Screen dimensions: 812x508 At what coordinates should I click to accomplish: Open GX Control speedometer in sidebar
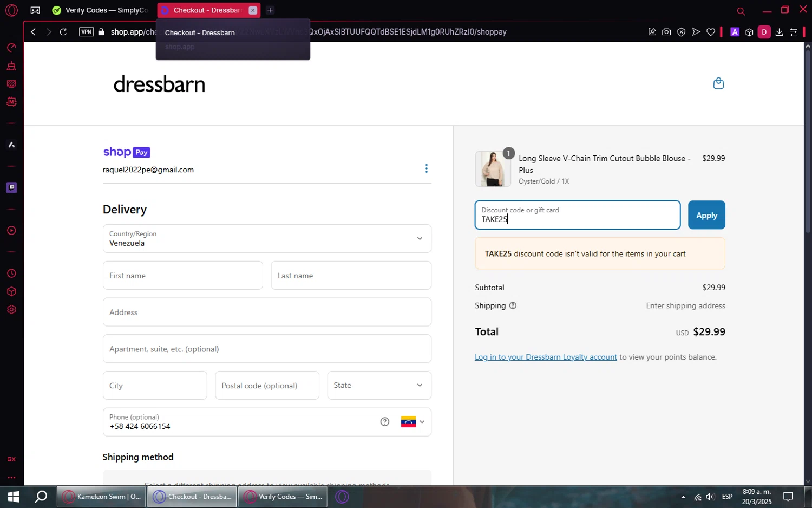coord(11,48)
